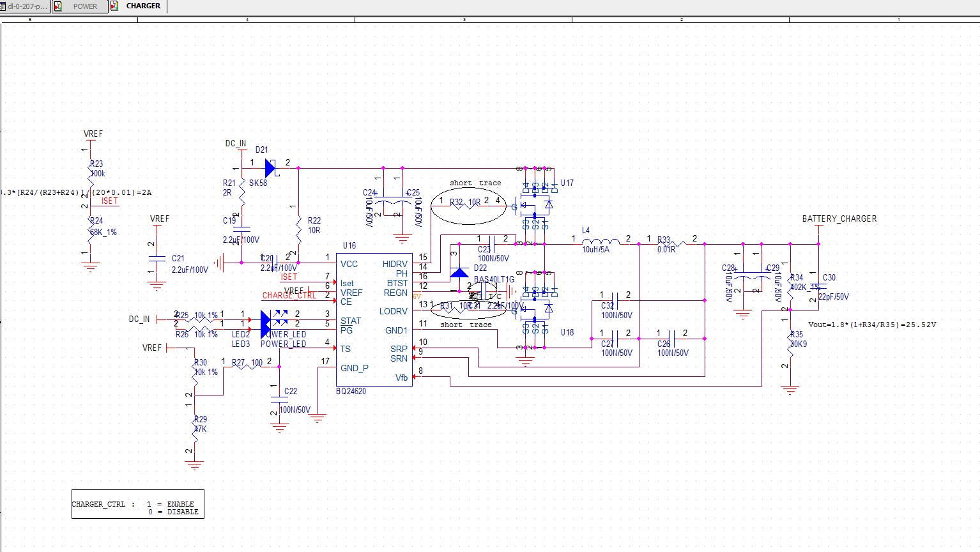Click the SK58 diode part value

pyautogui.click(x=258, y=183)
